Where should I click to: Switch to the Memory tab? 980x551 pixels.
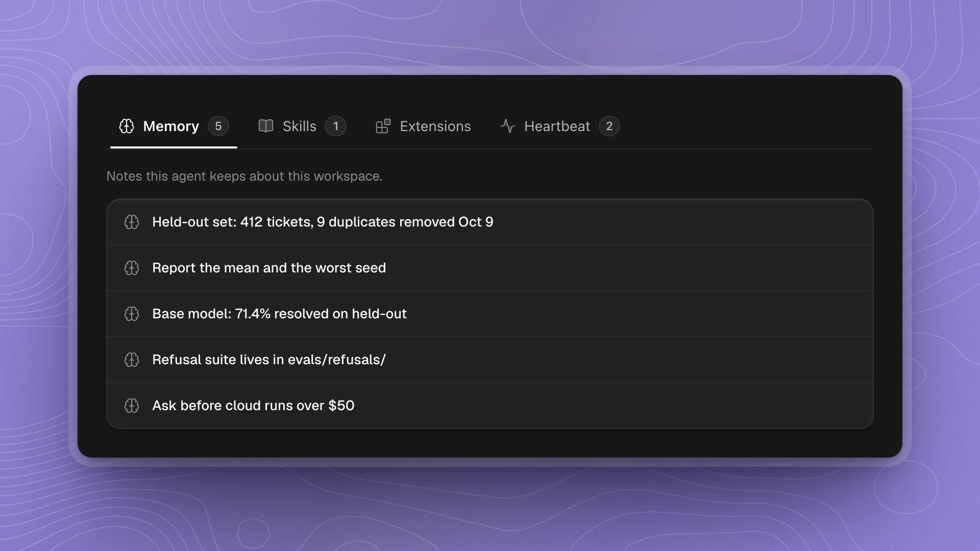(174, 126)
